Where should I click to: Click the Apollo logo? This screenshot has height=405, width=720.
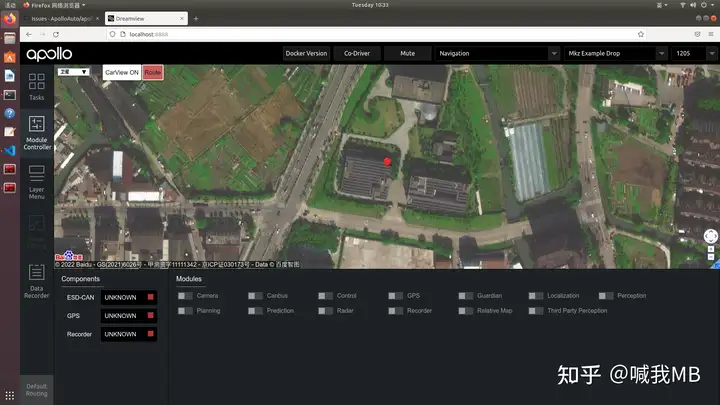49,54
